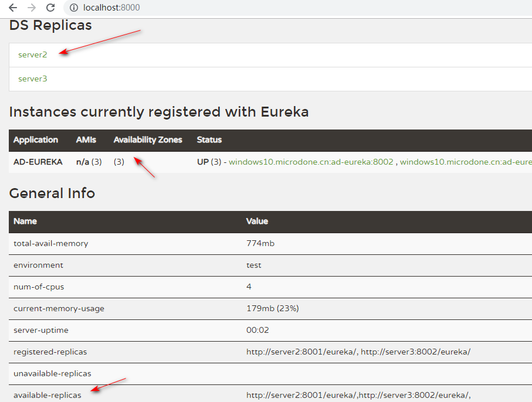Click the browser forward arrow

pos(32,8)
